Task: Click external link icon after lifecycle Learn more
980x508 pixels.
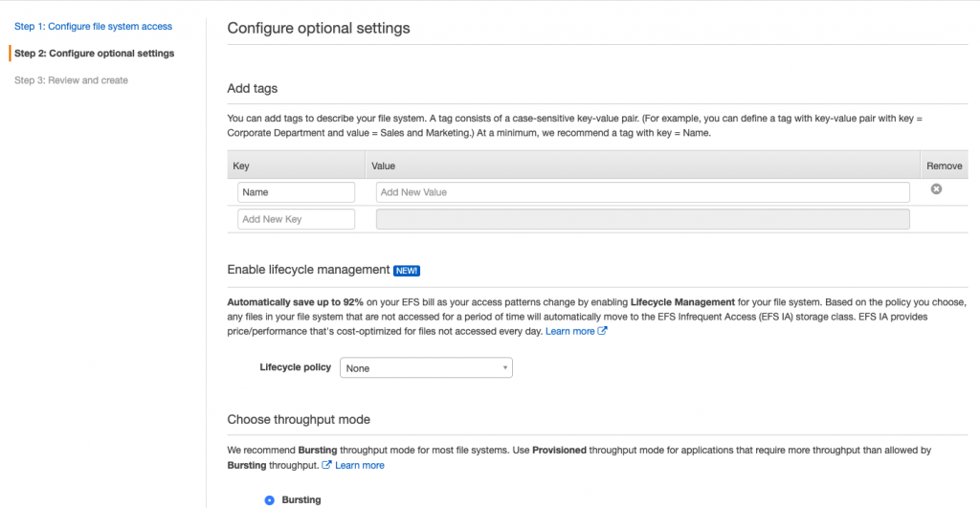Action: [x=602, y=331]
